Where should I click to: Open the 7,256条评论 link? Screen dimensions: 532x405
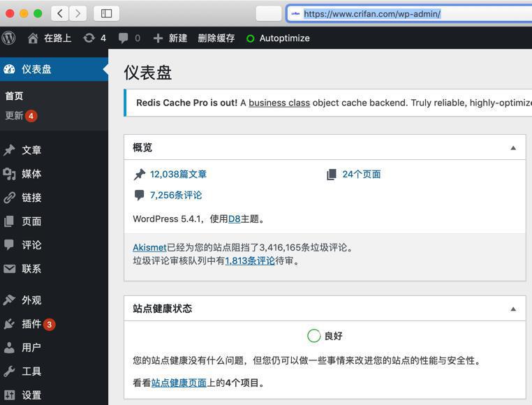176,196
